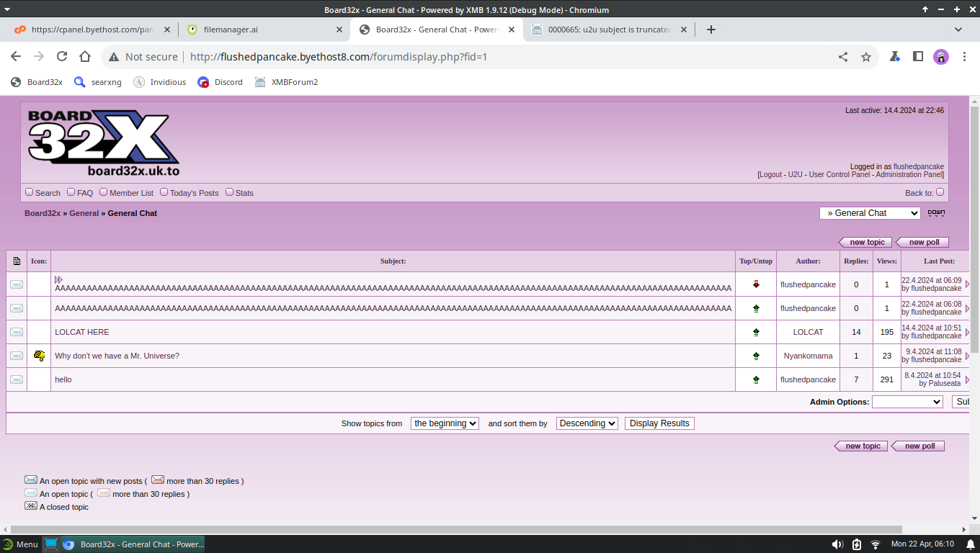Click the Board32X logo image
The width and height of the screenshot is (980, 553).
(104, 143)
